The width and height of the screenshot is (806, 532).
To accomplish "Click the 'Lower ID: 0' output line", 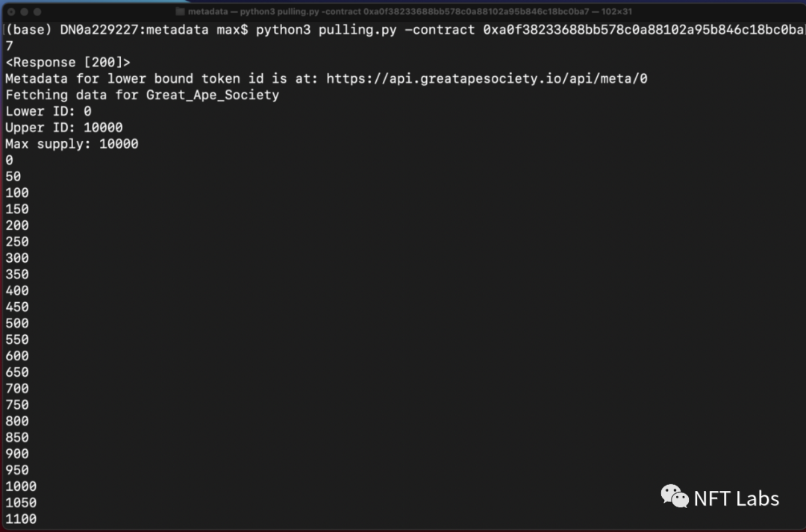I will tap(49, 111).
